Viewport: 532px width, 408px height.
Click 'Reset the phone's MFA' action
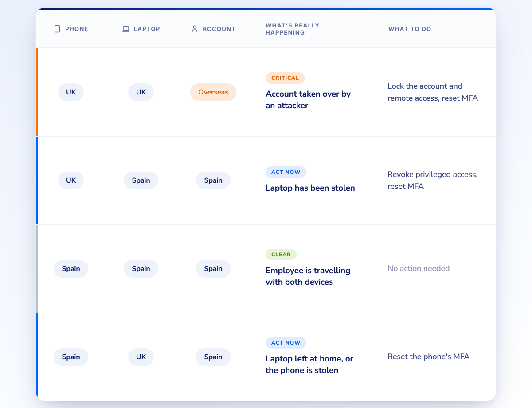tap(428, 357)
